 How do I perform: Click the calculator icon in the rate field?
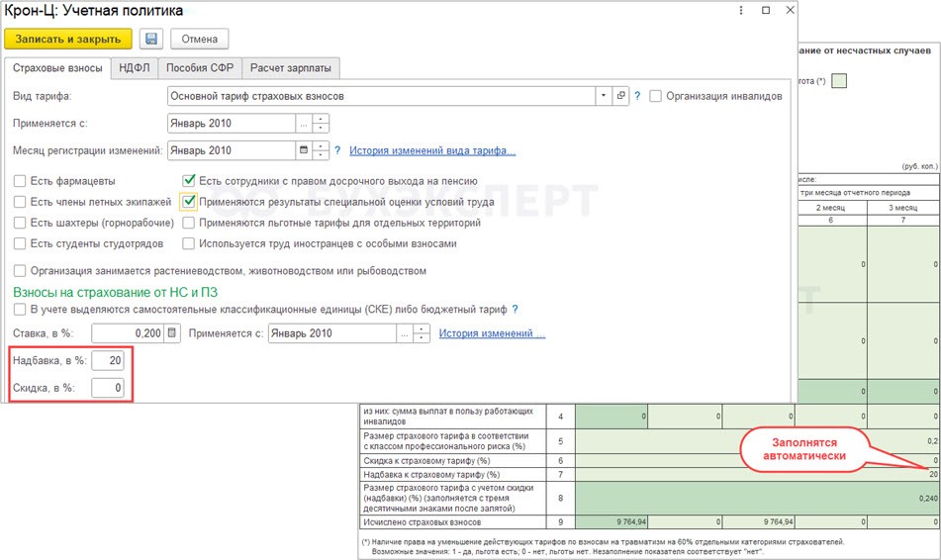tap(173, 333)
